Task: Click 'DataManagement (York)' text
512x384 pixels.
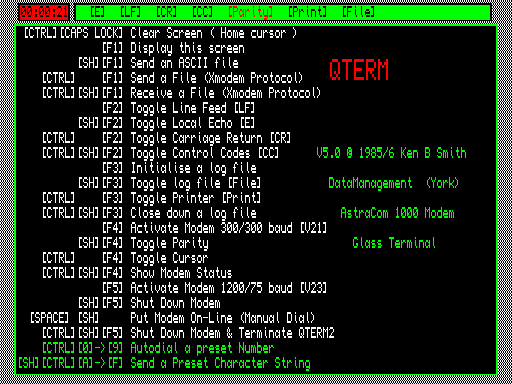Action: click(393, 184)
